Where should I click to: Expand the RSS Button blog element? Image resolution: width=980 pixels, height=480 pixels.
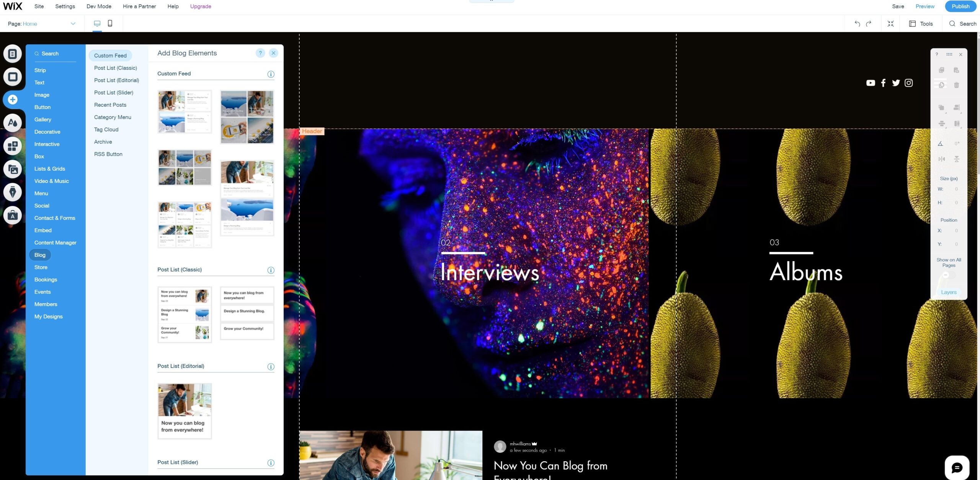[108, 154]
